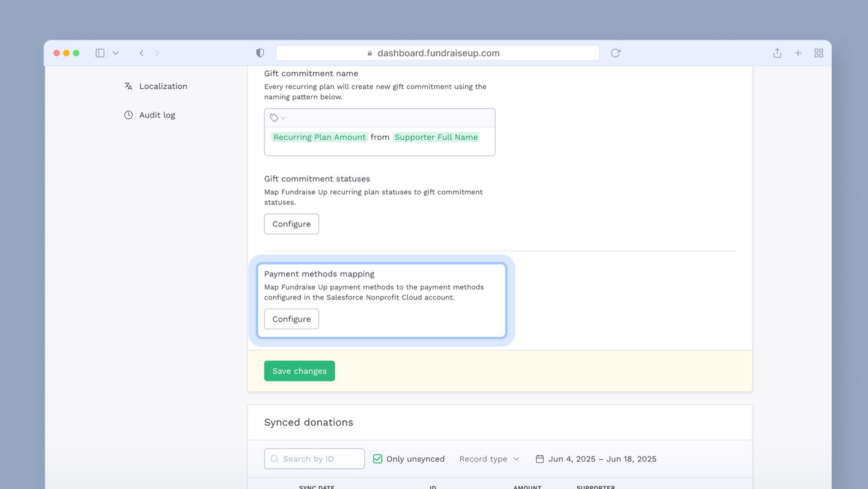Click Save changes
868x489 pixels.
299,370
